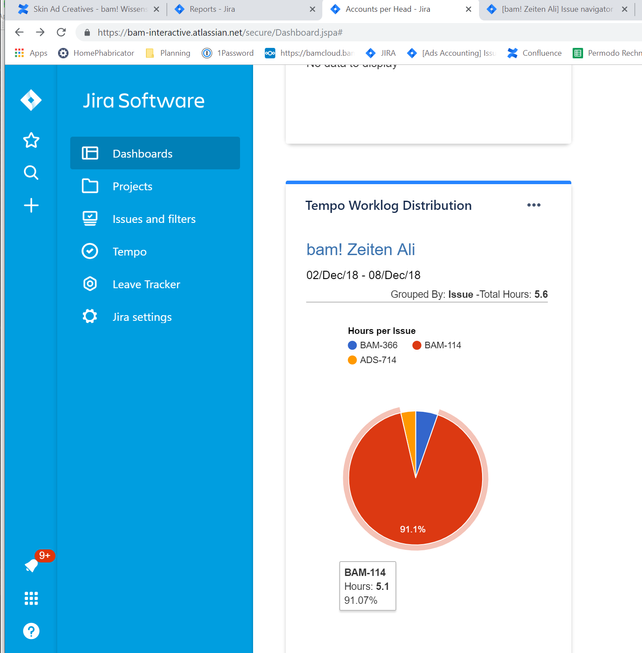Click the Jira settings gear icon
Image resolution: width=642 pixels, height=653 pixels.
[90, 317]
